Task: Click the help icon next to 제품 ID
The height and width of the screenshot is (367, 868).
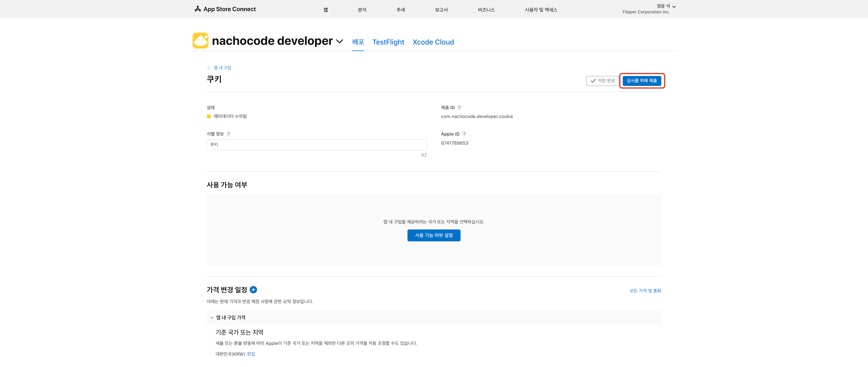Action: [x=459, y=107]
